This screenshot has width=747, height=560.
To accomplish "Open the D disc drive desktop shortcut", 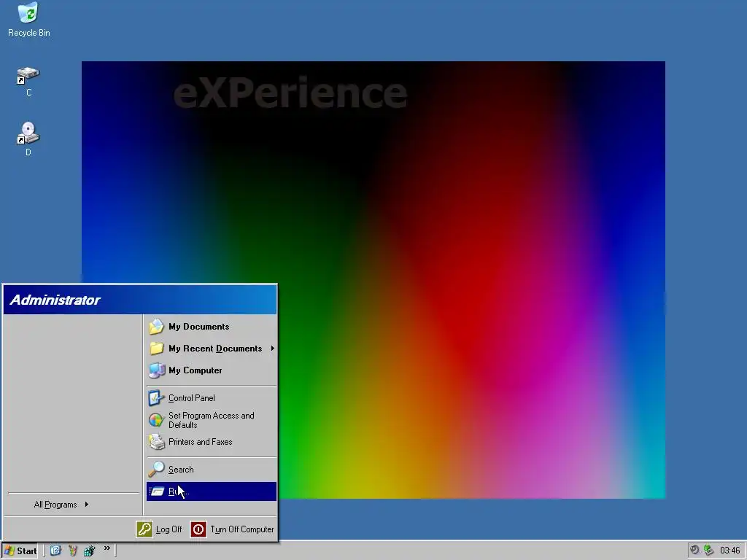I will [28, 139].
